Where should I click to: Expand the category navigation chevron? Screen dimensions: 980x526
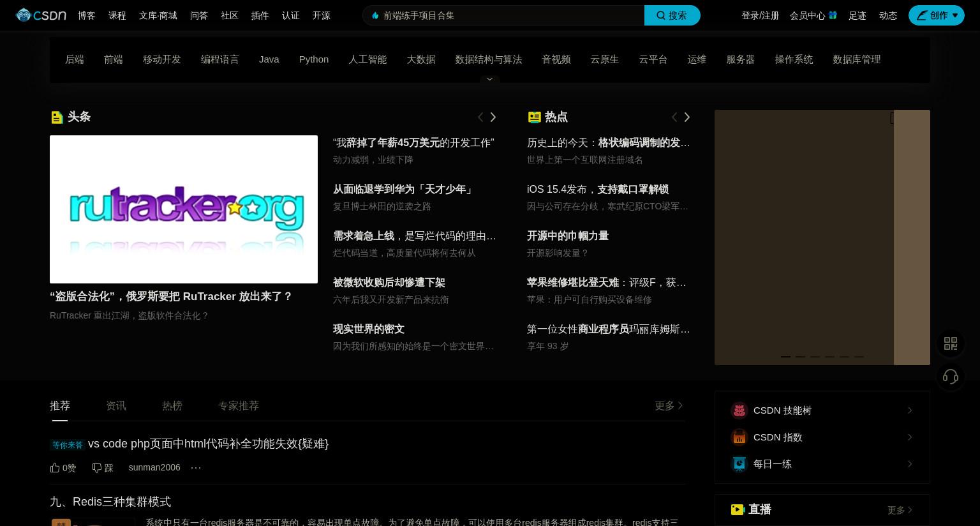(x=490, y=79)
